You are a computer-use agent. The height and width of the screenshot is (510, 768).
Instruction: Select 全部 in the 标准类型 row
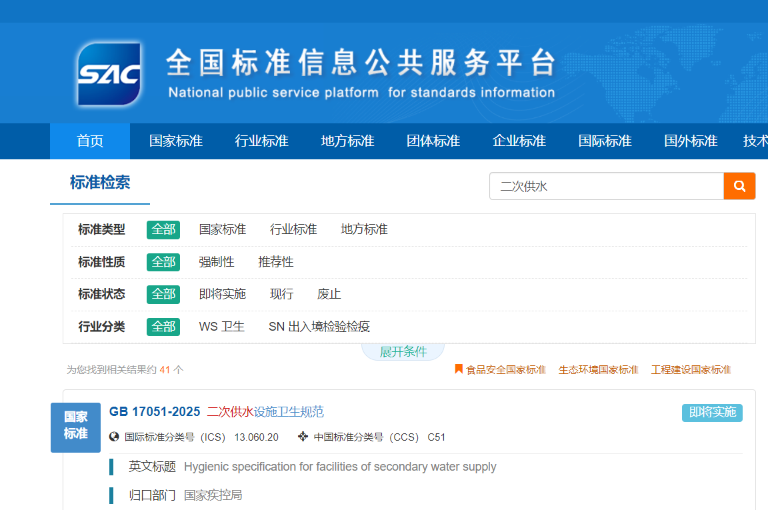[x=163, y=230]
